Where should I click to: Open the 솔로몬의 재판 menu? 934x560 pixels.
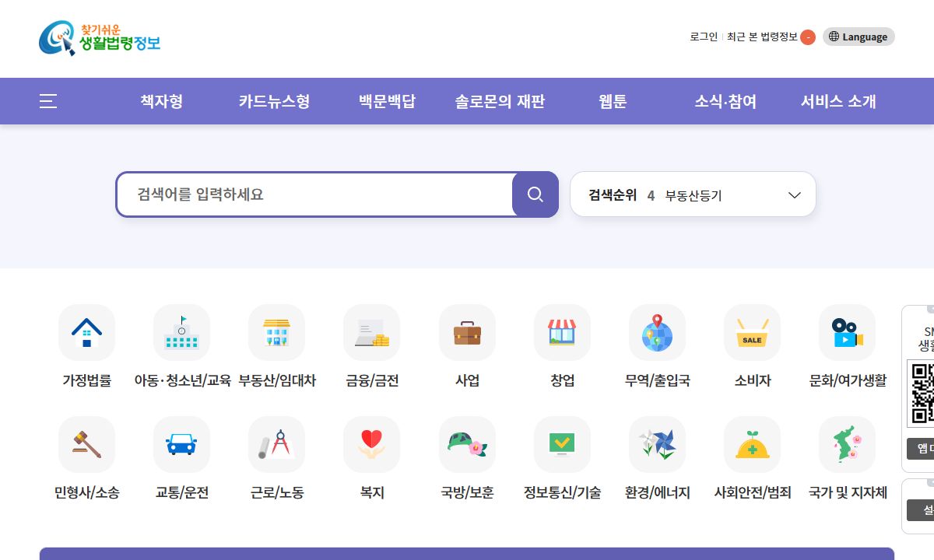(x=500, y=101)
